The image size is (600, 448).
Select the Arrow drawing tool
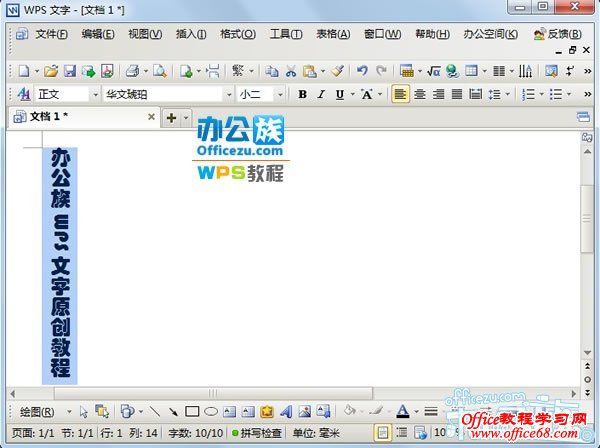(x=173, y=412)
